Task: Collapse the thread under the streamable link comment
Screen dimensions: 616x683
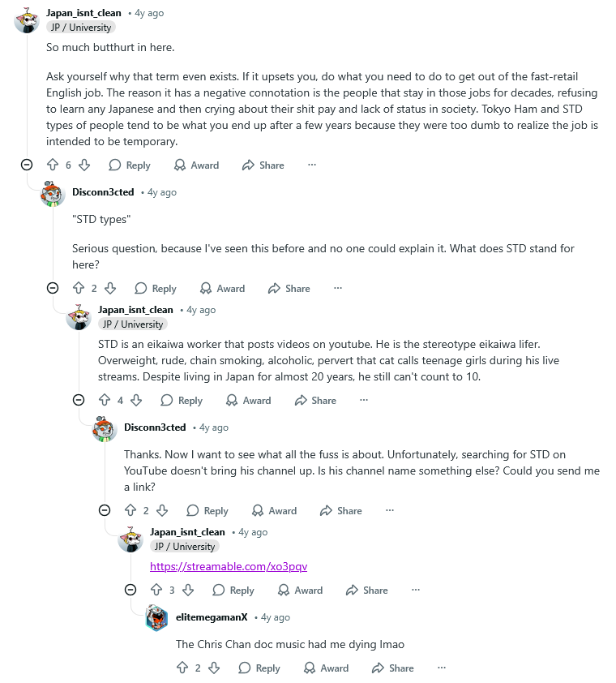Action: click(130, 590)
